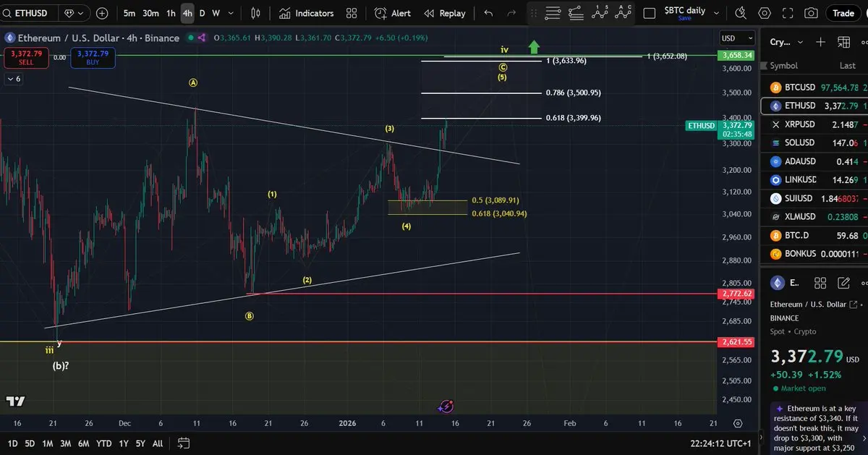Viewport: 868px width, 455px height.
Task: Click the purple event marker on the timeline
Action: point(446,407)
